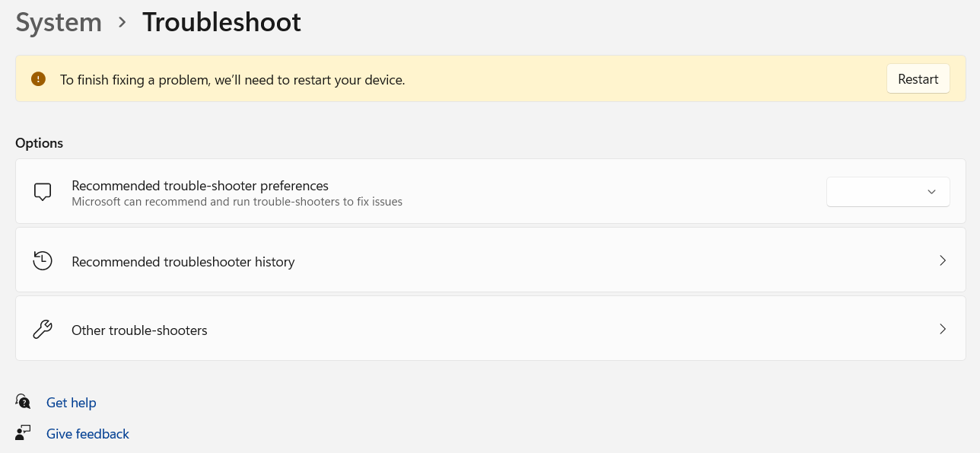Click the Get help headset icon

[x=23, y=402]
